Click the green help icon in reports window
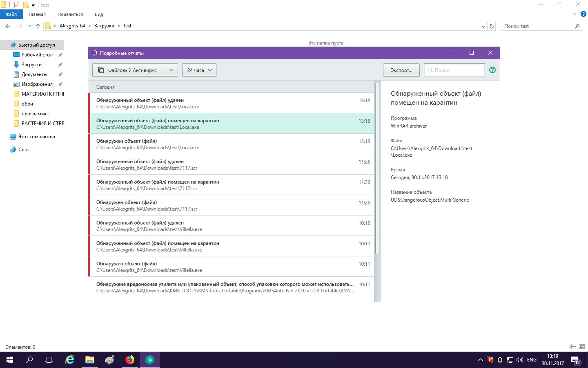 (x=492, y=70)
